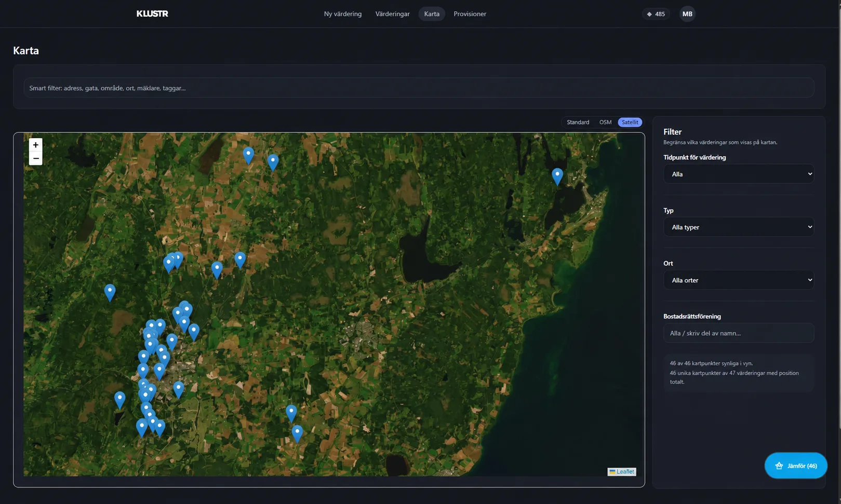Open the Ort dropdown showing Alla orter
This screenshot has height=504, width=841.
pos(738,280)
